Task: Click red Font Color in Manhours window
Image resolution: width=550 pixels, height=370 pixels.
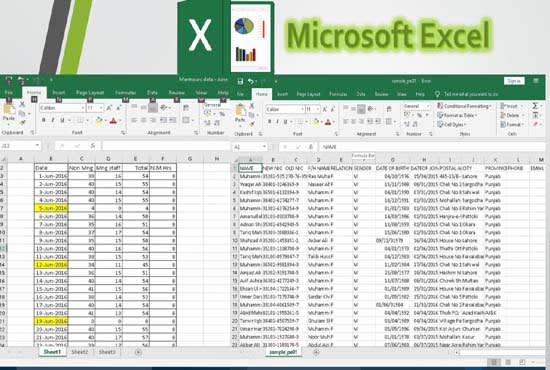Action: click(113, 121)
